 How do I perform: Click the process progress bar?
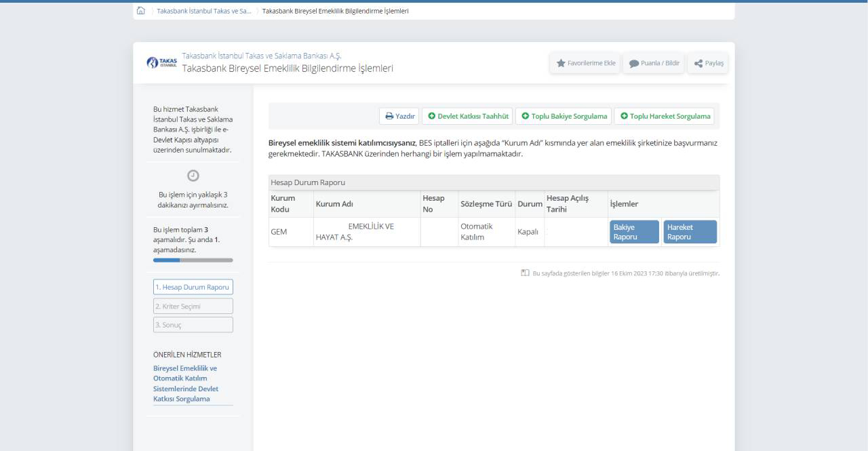(193, 260)
